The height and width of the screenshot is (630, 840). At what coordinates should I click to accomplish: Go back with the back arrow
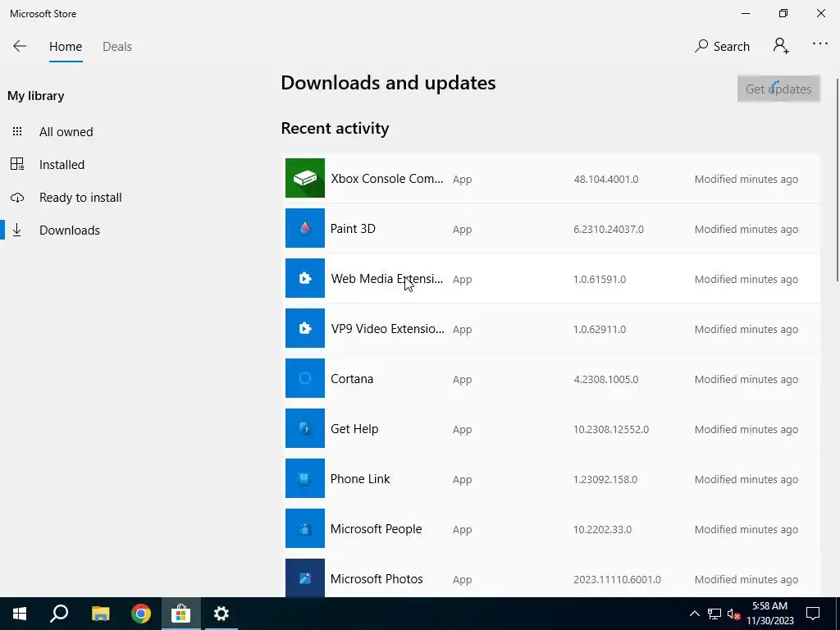tap(20, 47)
